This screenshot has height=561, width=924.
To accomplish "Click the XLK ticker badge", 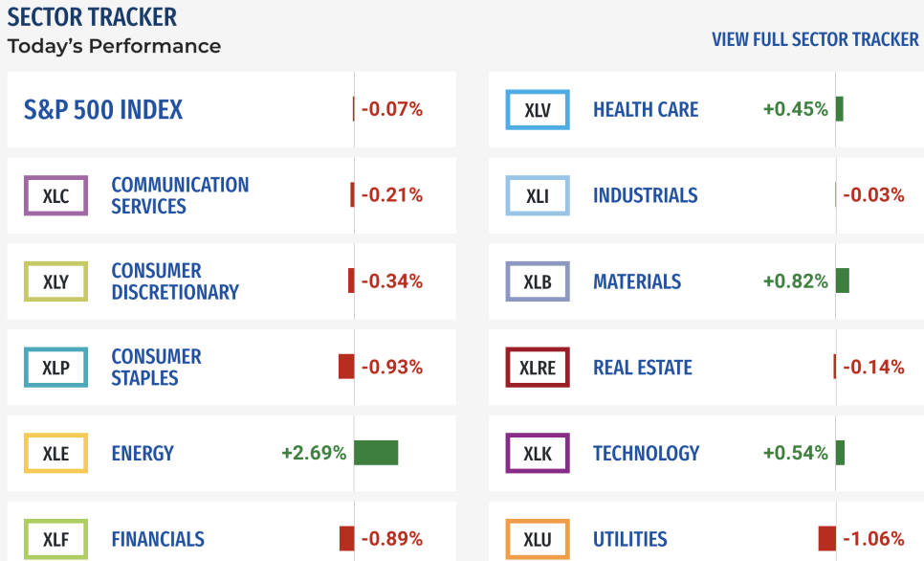I will click(x=538, y=453).
